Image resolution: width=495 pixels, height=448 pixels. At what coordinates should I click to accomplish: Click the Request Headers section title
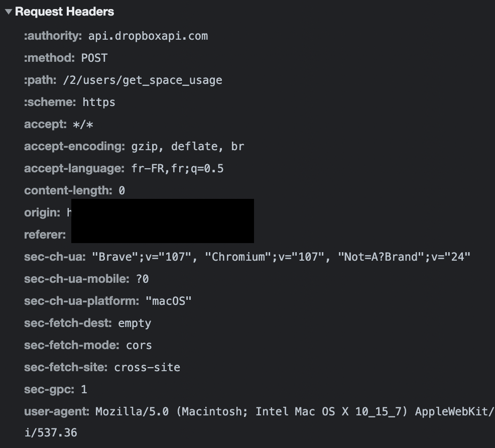click(x=64, y=12)
